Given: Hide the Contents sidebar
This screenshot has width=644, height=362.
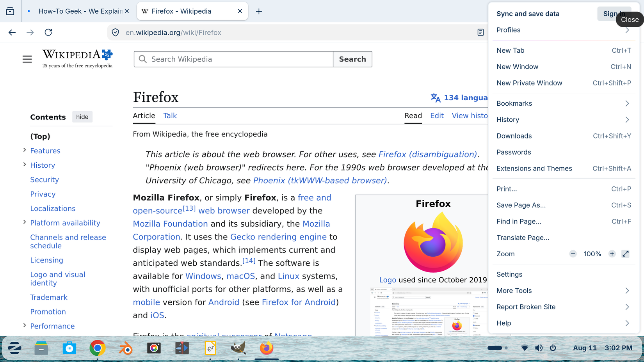Looking at the screenshot, I should 82,117.
